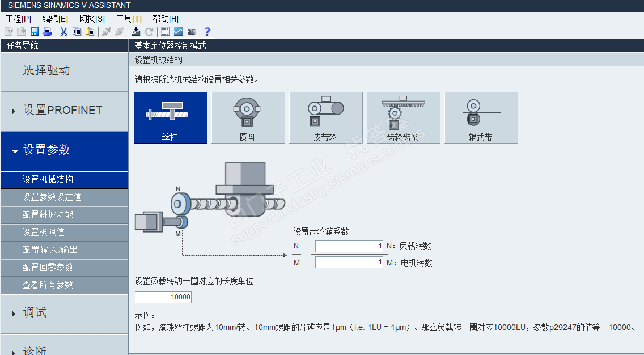This screenshot has height=355, width=644.
Task: Click the M 电机转数 input field
Action: click(349, 263)
